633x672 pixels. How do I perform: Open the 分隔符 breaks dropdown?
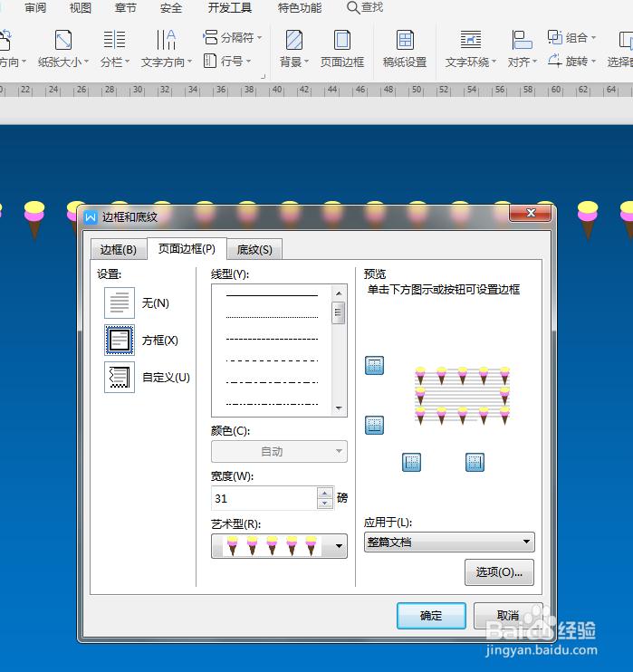click(x=233, y=37)
